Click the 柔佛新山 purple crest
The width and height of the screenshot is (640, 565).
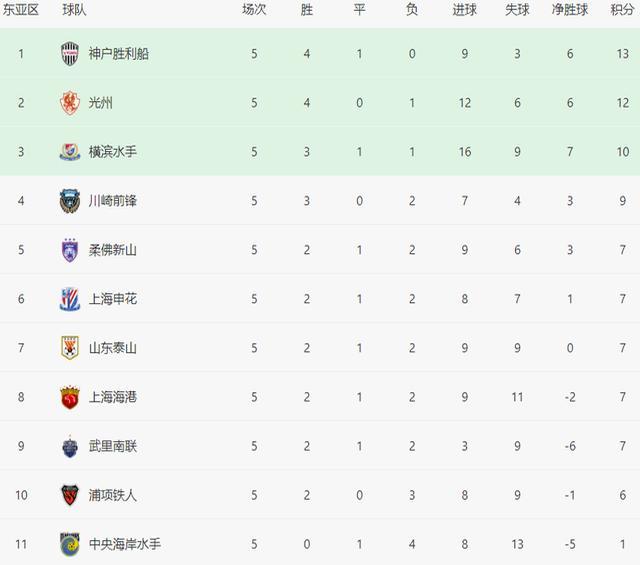[70, 250]
